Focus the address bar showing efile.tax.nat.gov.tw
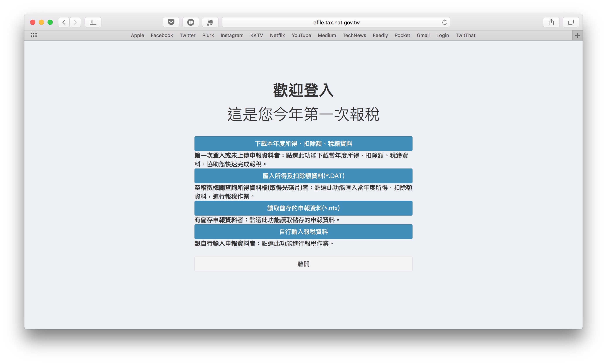 [336, 22]
